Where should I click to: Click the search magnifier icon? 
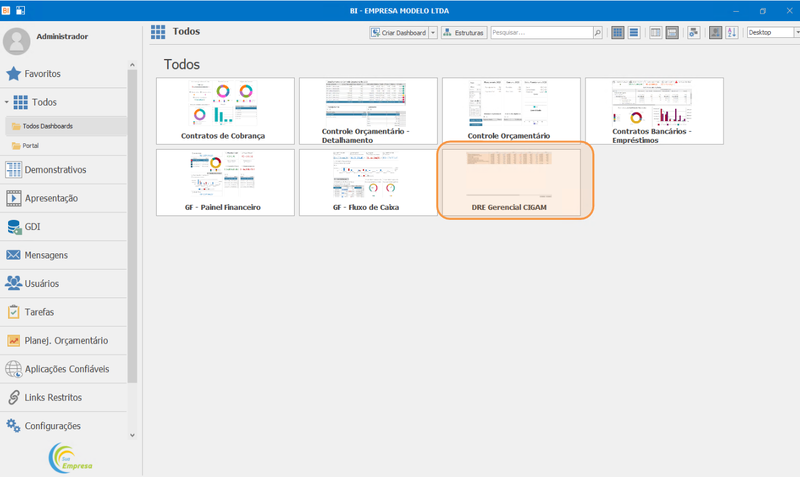coord(597,33)
